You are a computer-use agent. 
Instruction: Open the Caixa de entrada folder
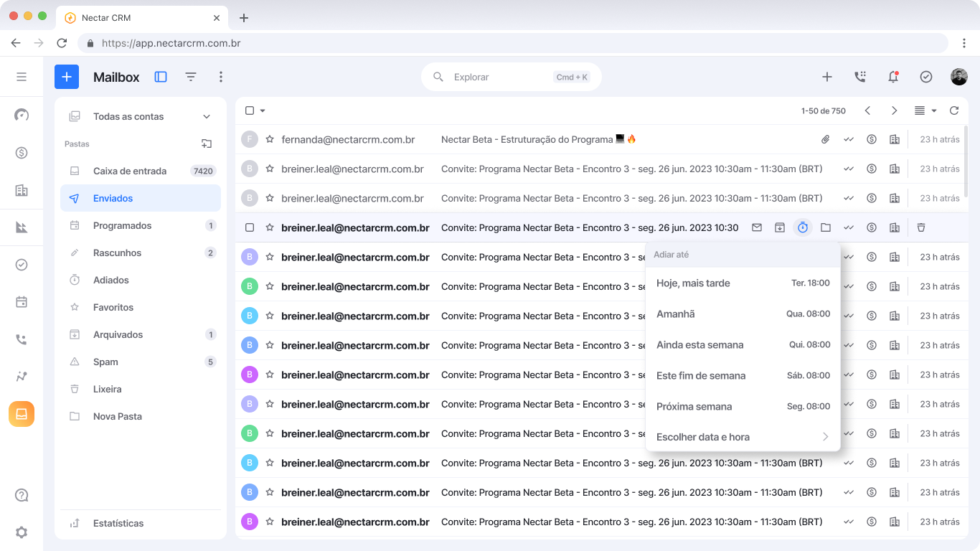(x=141, y=171)
